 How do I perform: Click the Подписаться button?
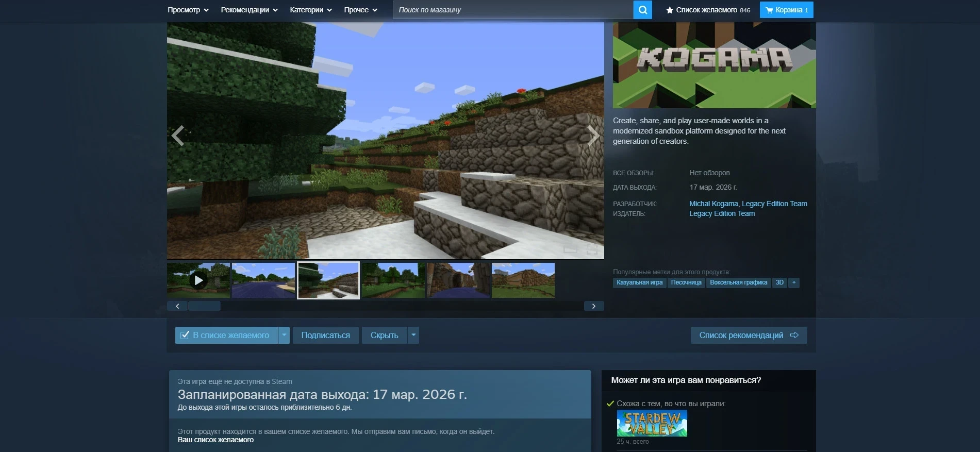[x=325, y=335]
